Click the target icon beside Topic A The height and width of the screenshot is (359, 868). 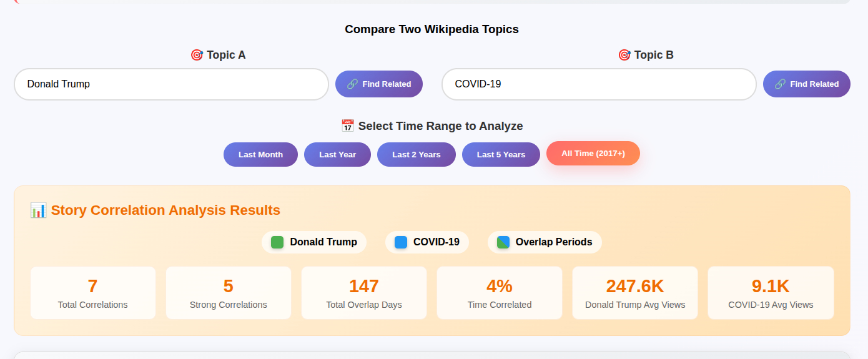[197, 55]
